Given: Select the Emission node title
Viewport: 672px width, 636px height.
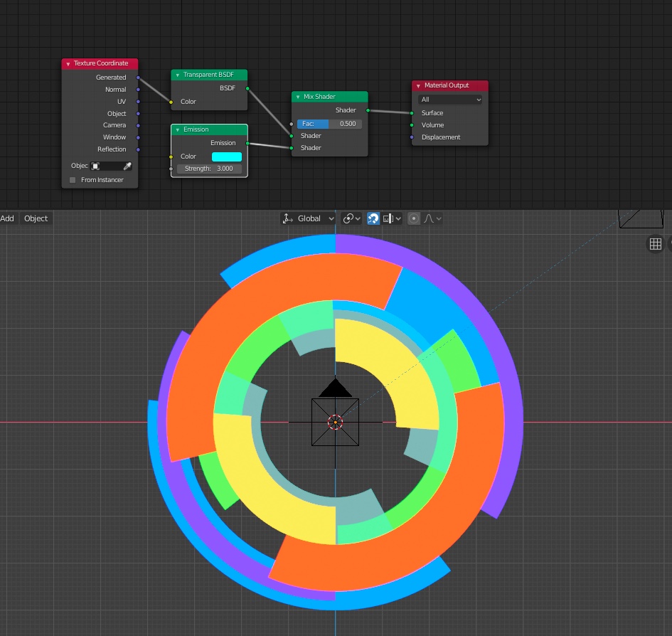Looking at the screenshot, I should 196,129.
